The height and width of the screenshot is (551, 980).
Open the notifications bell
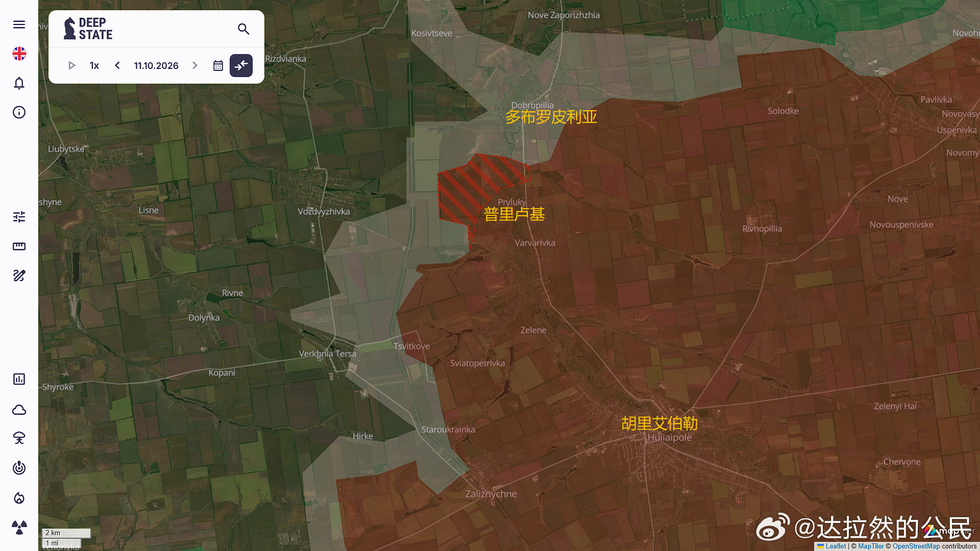click(19, 83)
